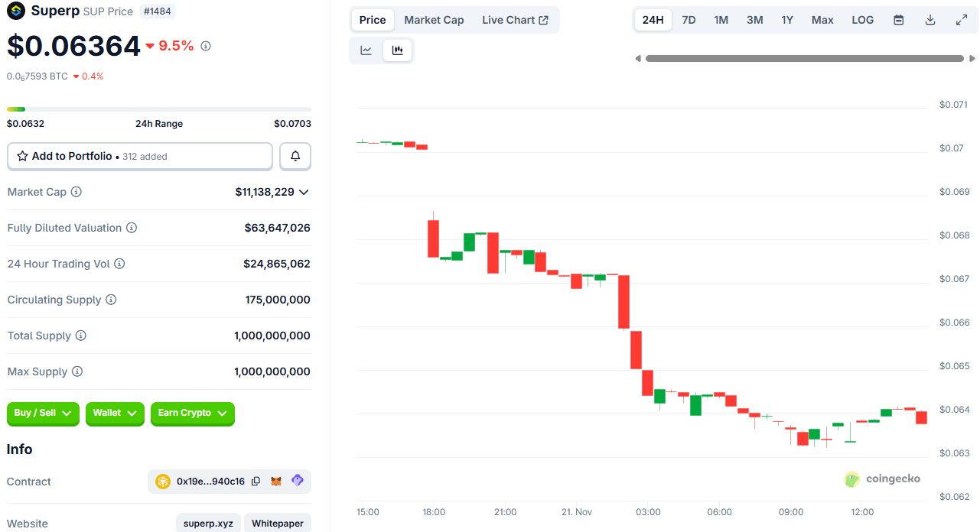This screenshot has height=532, width=980.
Task: Open the Live Chart tab
Action: click(515, 20)
